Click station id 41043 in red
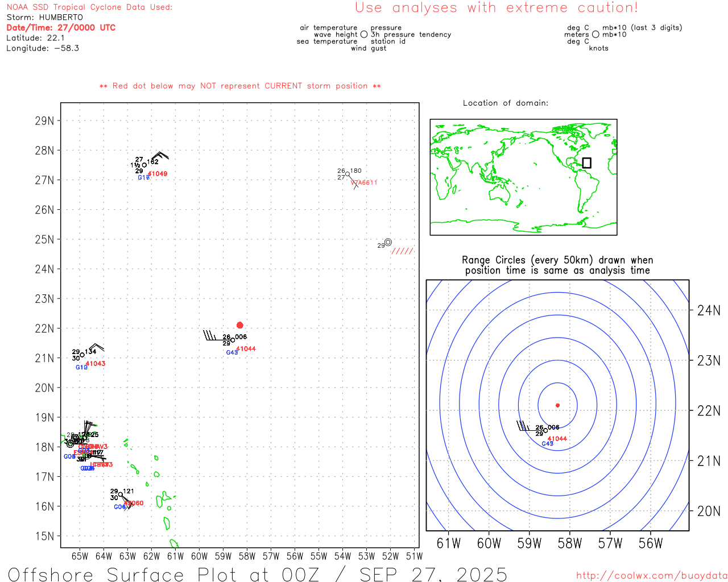The image size is (728, 582). 96,364
